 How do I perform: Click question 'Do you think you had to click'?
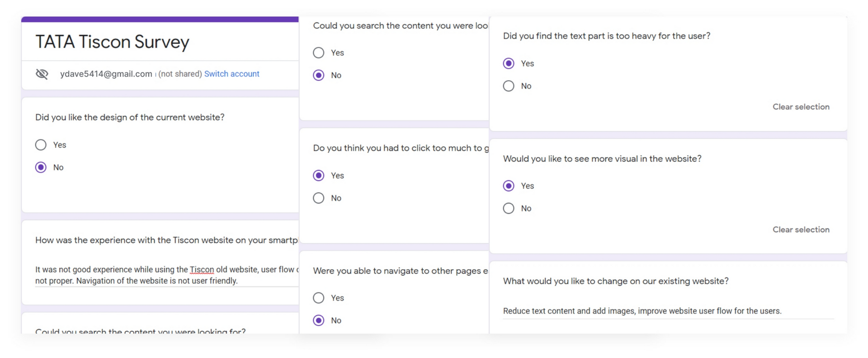coord(401,148)
